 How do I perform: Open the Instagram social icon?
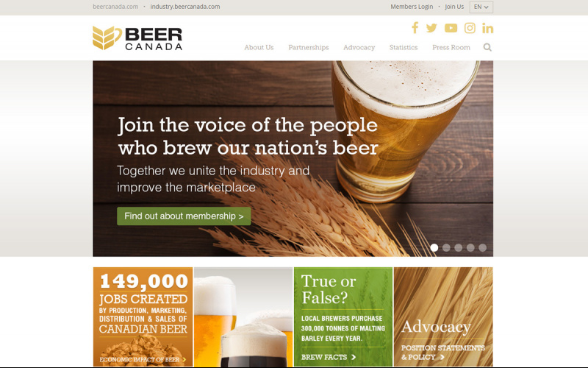point(470,28)
